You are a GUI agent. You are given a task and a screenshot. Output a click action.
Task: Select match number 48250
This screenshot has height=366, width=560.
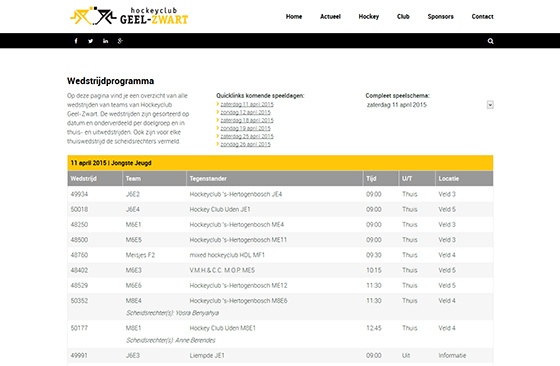[x=79, y=225]
